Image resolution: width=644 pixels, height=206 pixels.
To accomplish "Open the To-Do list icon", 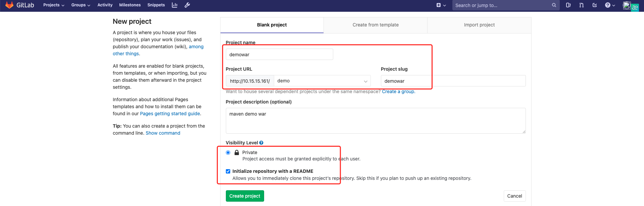I will (x=595, y=5).
